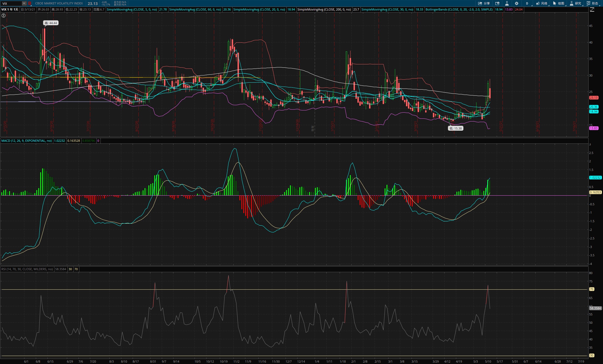Click the BollingerBands study label
The width and height of the screenshot is (603, 364).
(x=459, y=9)
